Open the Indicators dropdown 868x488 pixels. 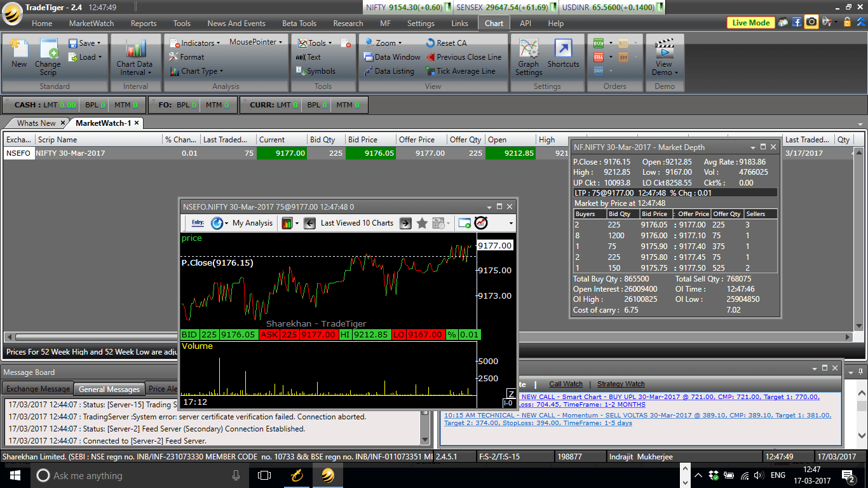pos(193,43)
